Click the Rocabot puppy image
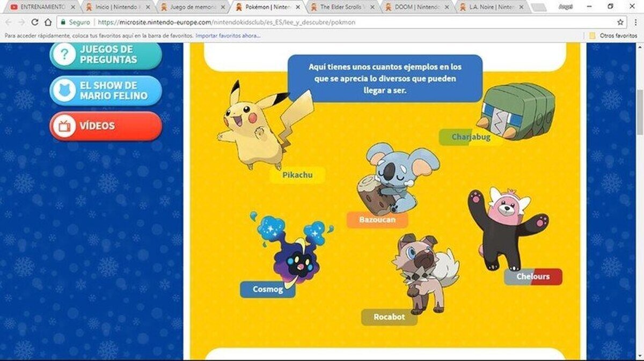644x361 pixels. (425, 274)
